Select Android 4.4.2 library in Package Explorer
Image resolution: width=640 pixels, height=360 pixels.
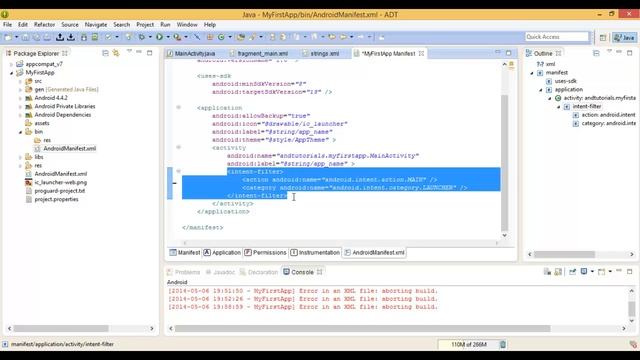point(51,98)
